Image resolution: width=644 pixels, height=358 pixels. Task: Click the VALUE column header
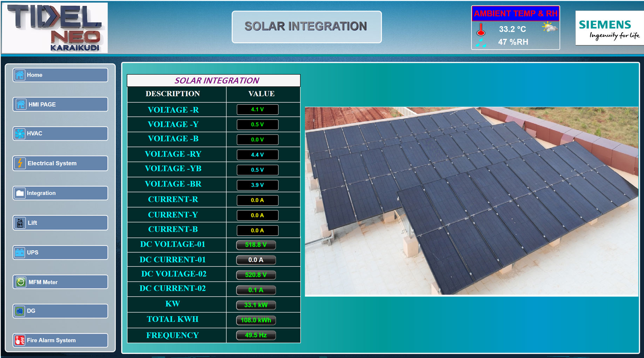point(262,94)
